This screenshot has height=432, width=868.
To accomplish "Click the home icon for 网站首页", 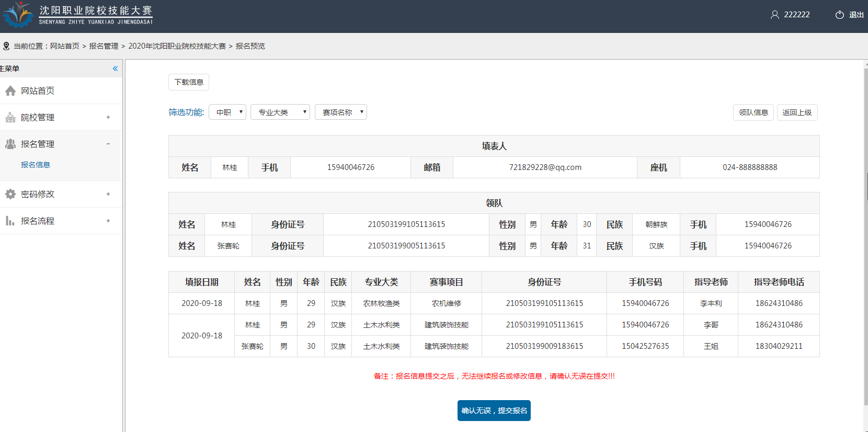I will (10, 91).
